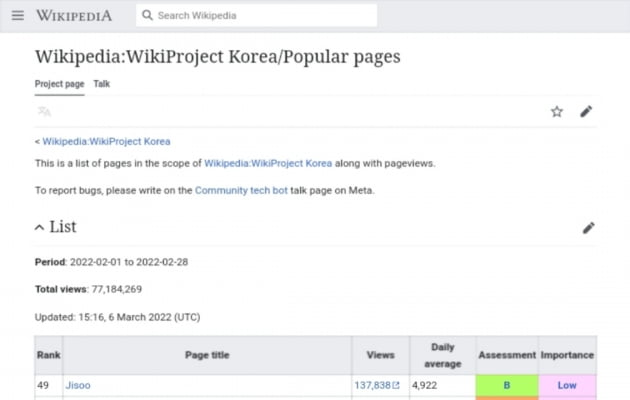The image size is (630, 400).
Task: Click the 4,922 daily average value
Action: pos(424,385)
